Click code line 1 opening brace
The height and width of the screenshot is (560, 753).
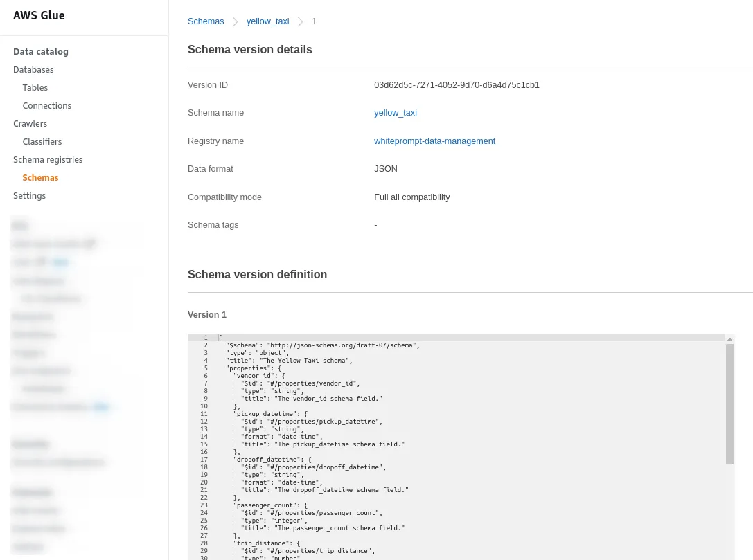tap(220, 338)
